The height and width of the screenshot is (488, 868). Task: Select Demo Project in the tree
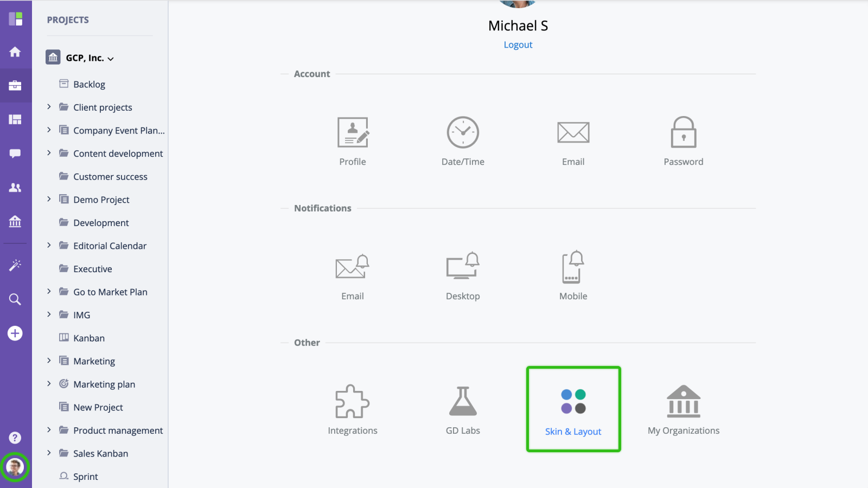tap(101, 200)
